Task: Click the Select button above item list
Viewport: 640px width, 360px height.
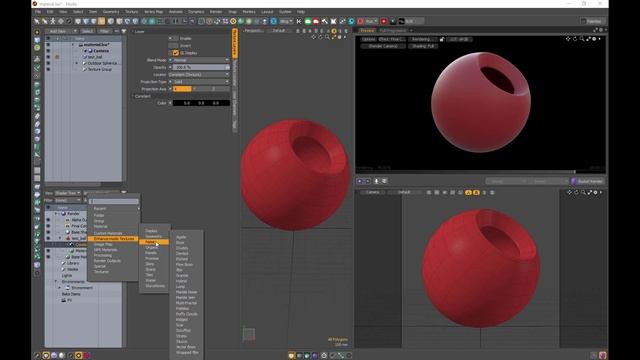Action: (87, 31)
